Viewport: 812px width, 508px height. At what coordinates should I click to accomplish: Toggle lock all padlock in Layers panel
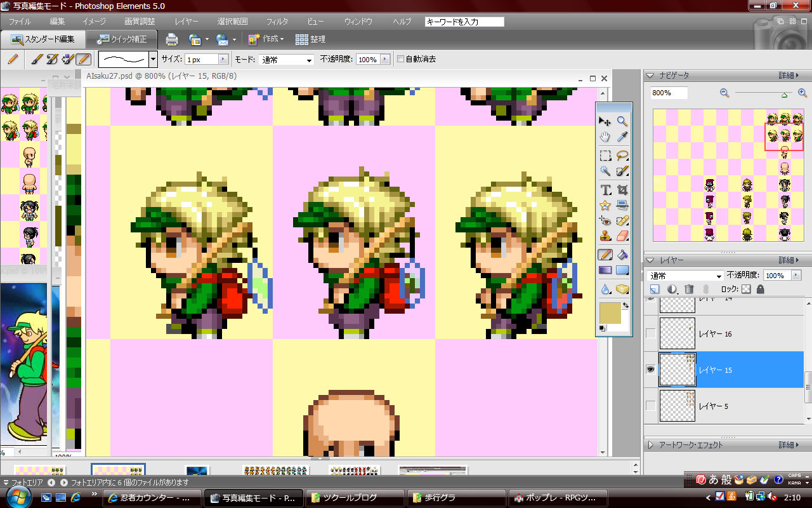coord(760,290)
